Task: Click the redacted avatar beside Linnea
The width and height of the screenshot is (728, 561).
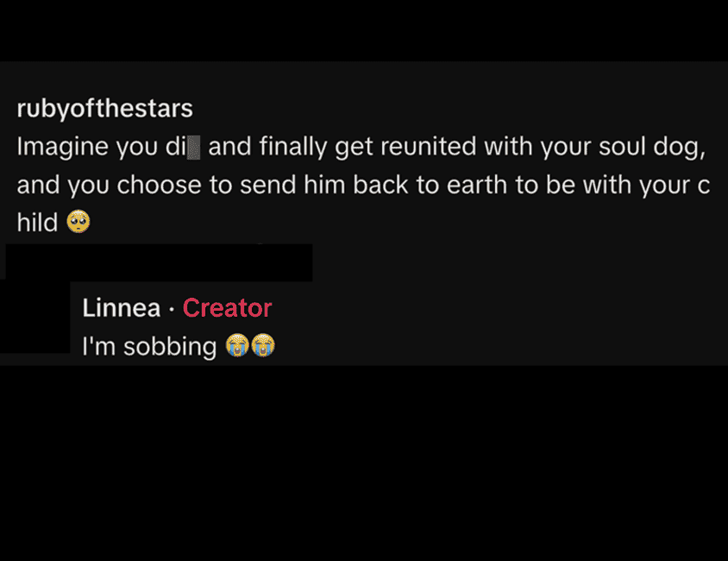Action: pyautogui.click(x=35, y=317)
